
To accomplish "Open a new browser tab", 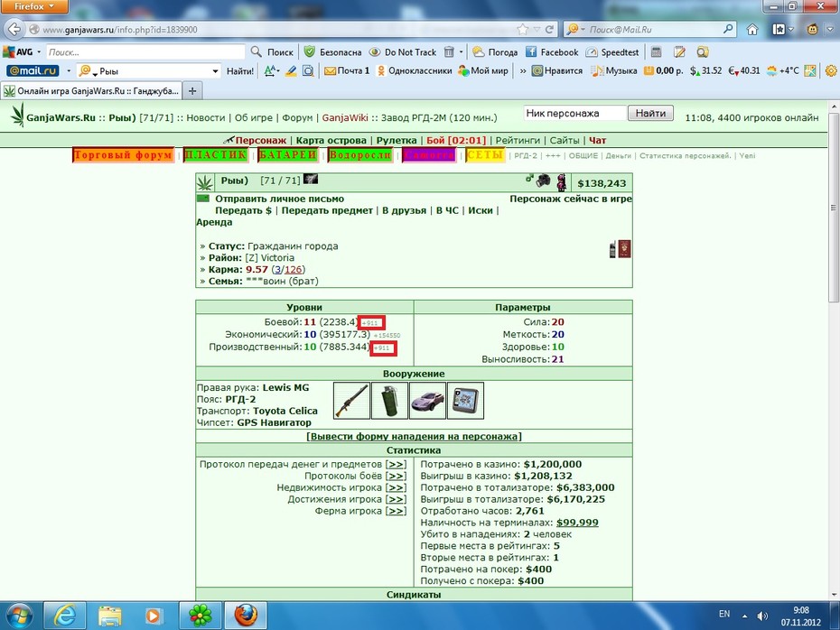I will (192, 91).
